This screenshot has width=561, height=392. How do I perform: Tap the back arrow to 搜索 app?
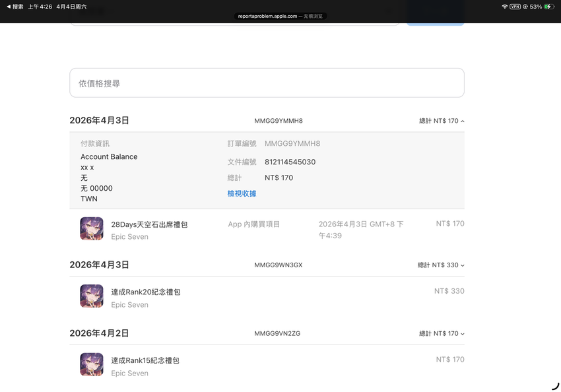[x=15, y=7]
